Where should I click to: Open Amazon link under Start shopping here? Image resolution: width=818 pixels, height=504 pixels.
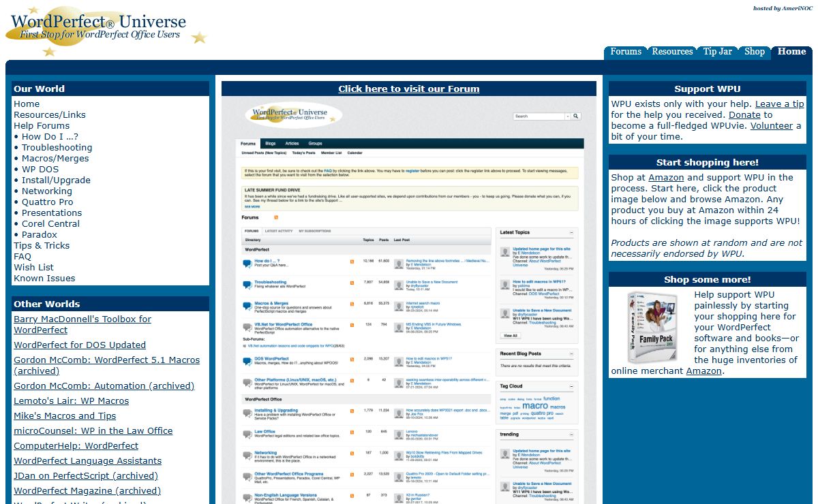click(x=666, y=178)
